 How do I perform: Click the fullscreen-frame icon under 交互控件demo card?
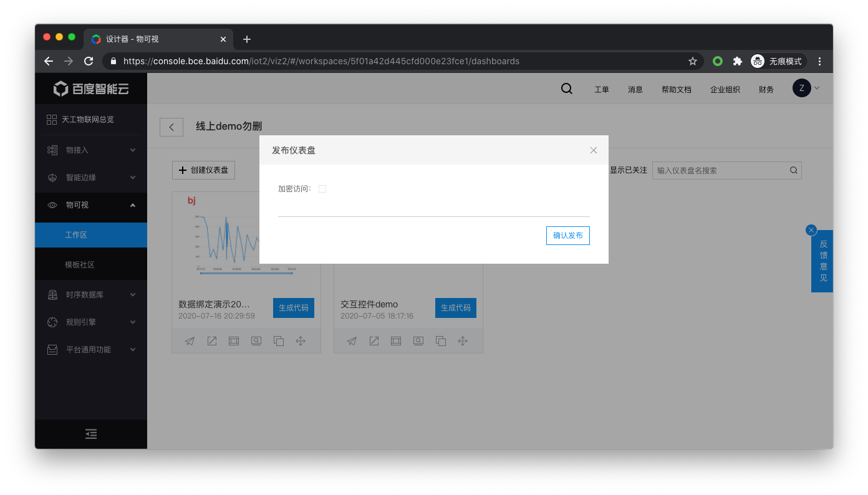[x=396, y=341]
